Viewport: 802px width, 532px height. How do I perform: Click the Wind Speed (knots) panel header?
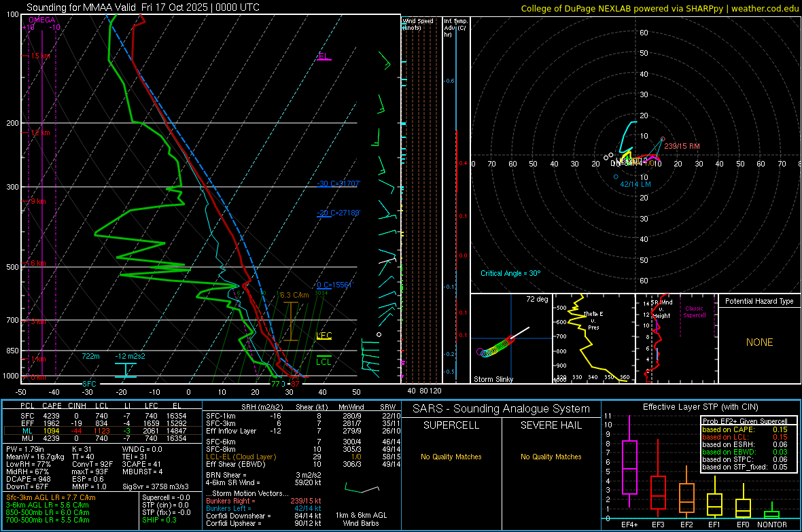coord(418,24)
